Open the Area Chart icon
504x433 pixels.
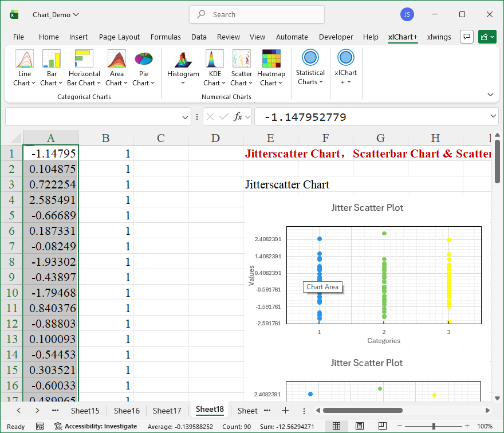117,59
